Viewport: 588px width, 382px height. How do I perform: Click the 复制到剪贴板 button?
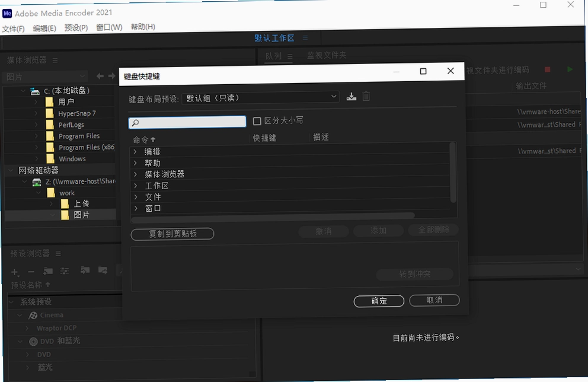click(172, 234)
